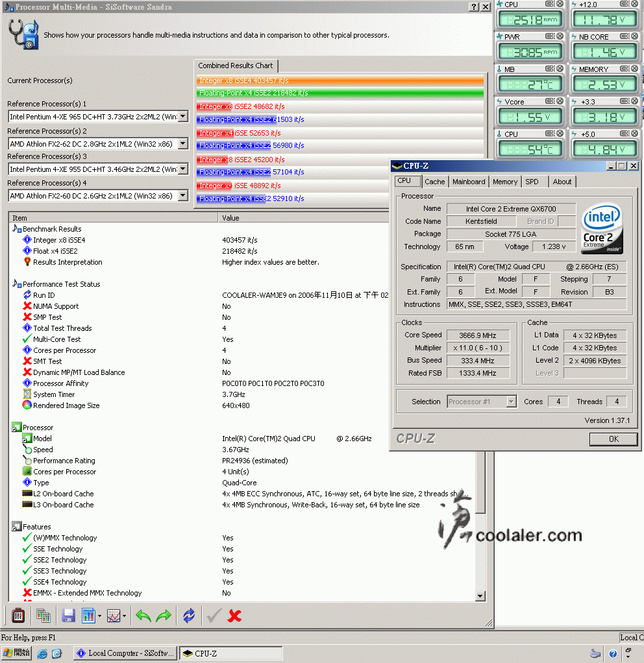Click the grey checkmark OK icon
This screenshot has width=644, height=663.
click(214, 616)
